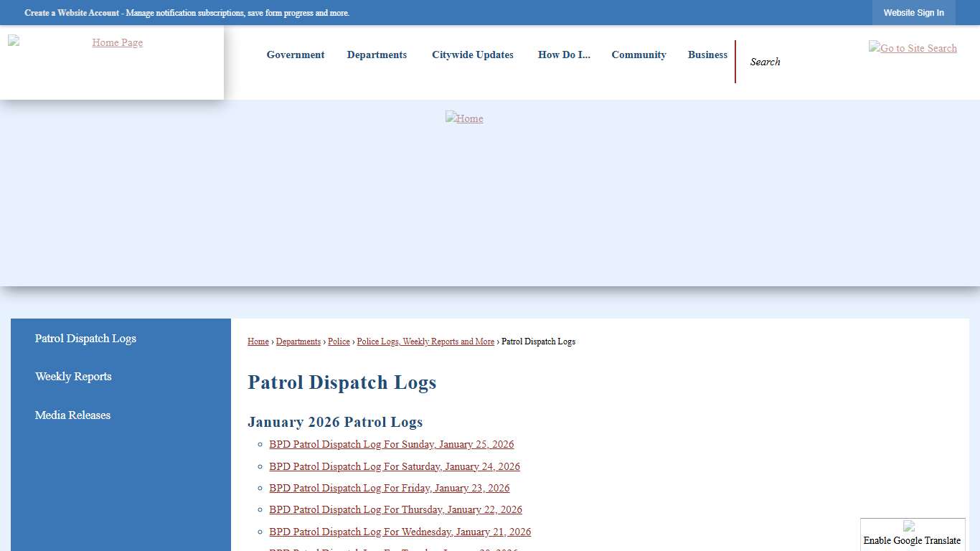
Task: Click the Home banner image
Action: pos(464,118)
